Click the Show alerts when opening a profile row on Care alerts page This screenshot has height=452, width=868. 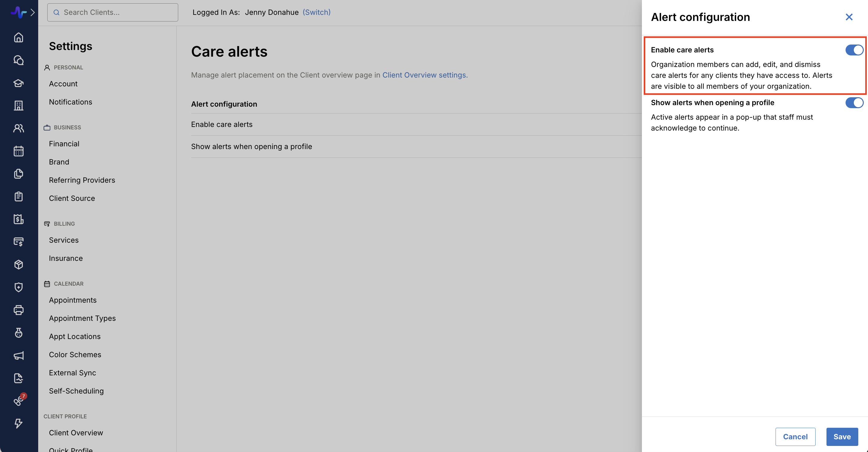[x=416, y=147]
